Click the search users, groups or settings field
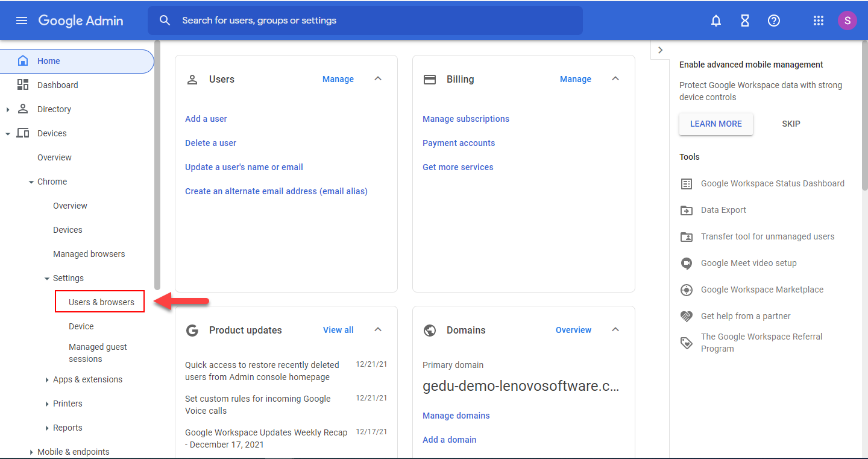 pos(365,21)
